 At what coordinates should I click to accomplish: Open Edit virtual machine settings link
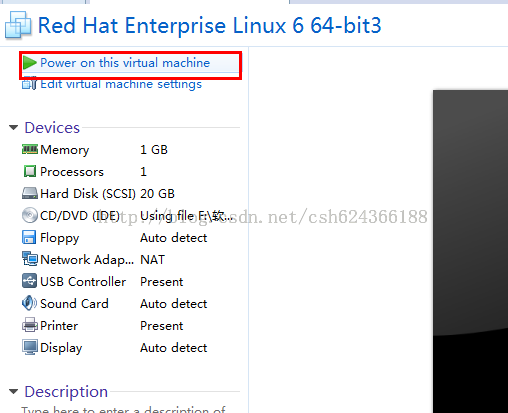click(x=121, y=84)
